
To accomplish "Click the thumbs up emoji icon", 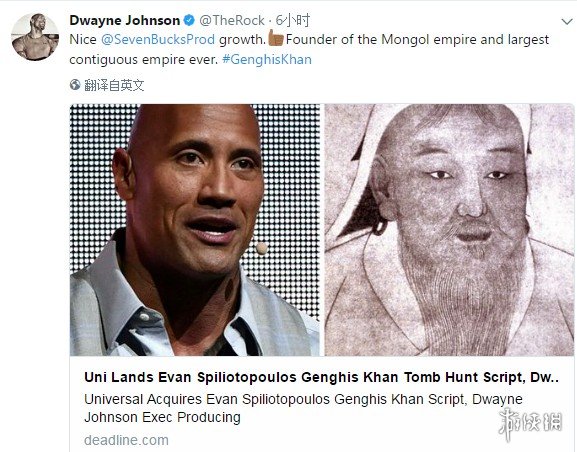I will [x=276, y=38].
